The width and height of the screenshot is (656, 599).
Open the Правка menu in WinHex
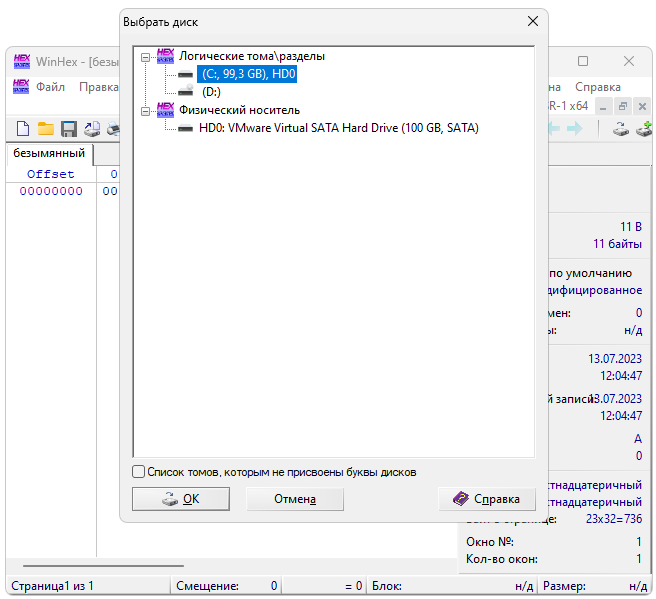tap(99, 87)
